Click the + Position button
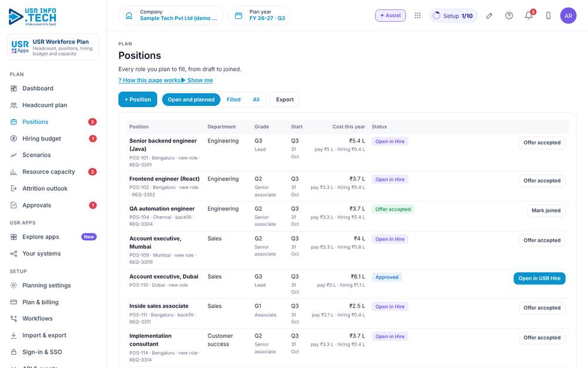Screen dimensions: 588x368 (x=138, y=100)
